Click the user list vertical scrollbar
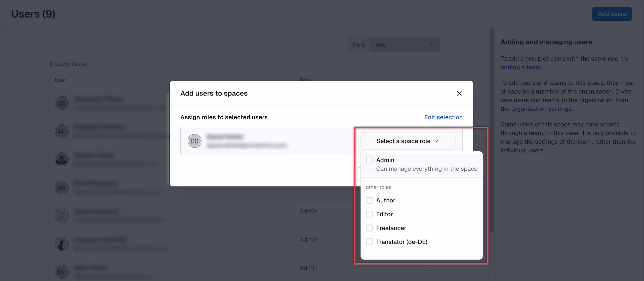Viewport: 644px width, 281px height. click(492, 131)
